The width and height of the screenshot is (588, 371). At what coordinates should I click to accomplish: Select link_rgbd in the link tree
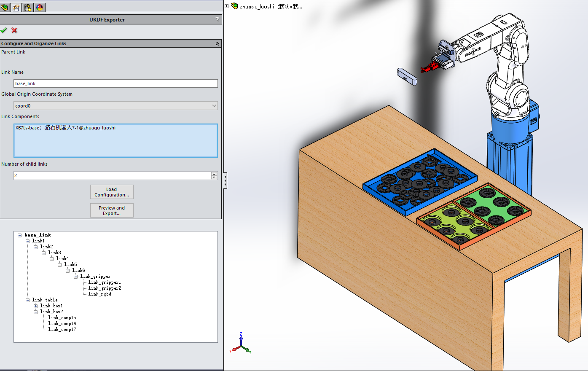tap(100, 294)
